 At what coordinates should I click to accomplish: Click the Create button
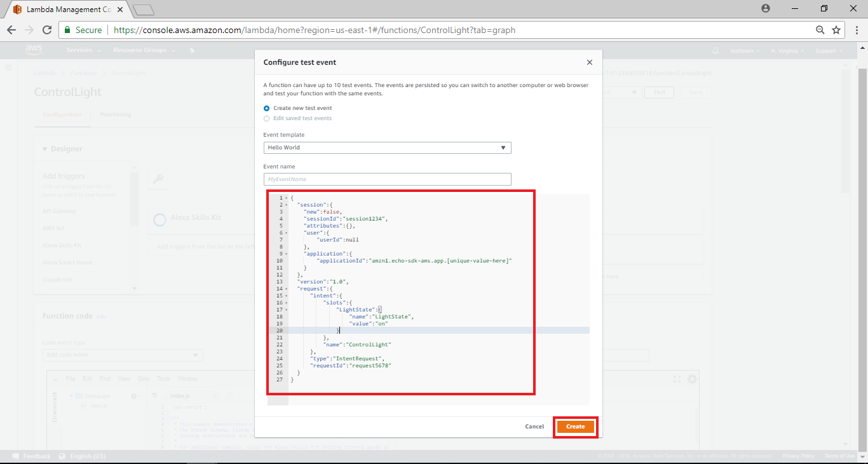tap(576, 426)
